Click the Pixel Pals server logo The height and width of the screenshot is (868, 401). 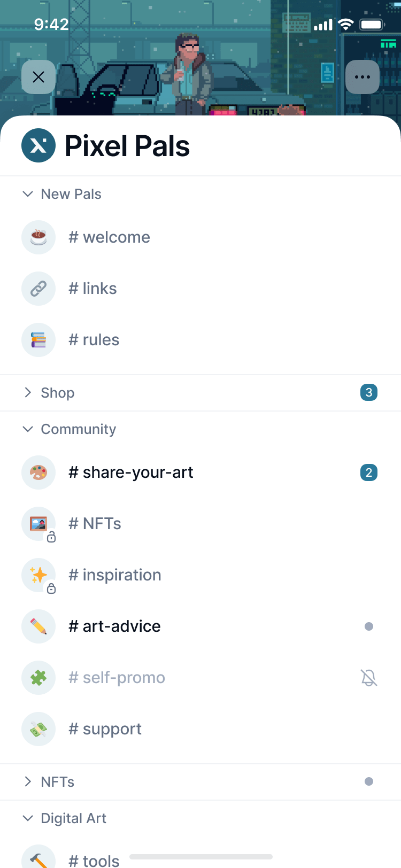(x=38, y=145)
